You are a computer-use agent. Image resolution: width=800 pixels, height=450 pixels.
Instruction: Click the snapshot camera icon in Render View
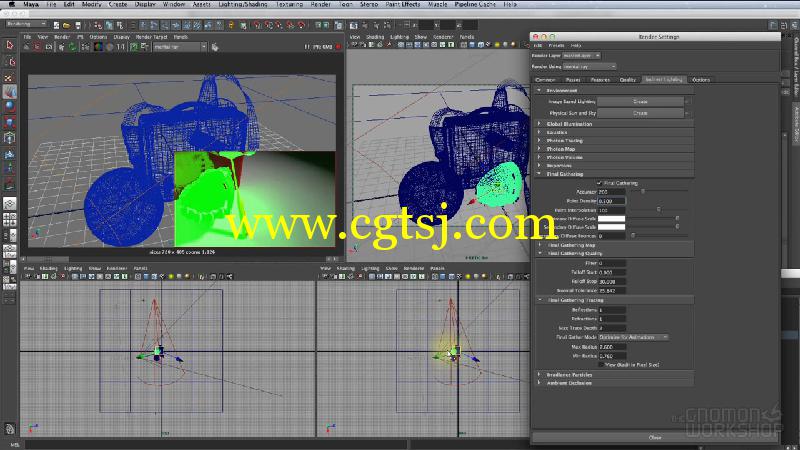tap(48, 47)
